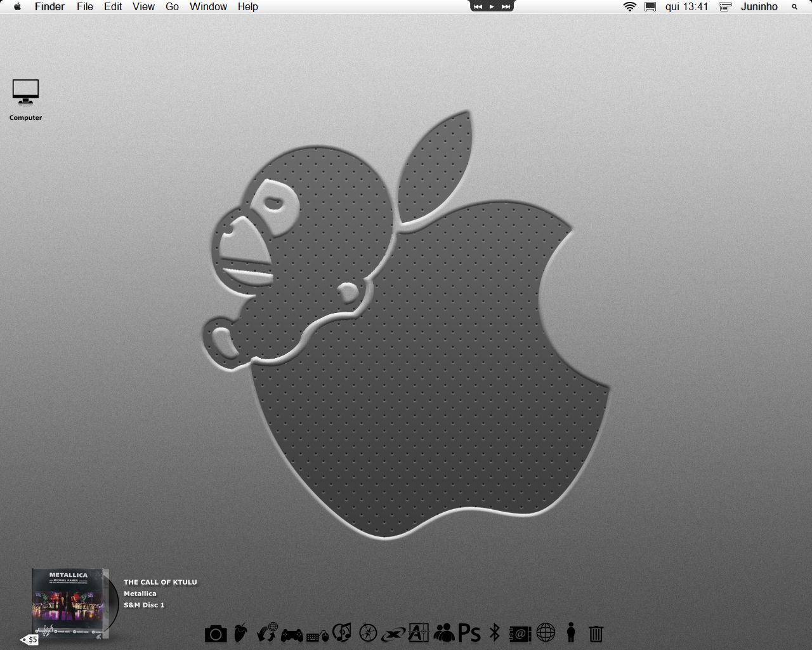Launch the music note player in dock
Viewport: 812px width, 650px height.
[x=342, y=632]
